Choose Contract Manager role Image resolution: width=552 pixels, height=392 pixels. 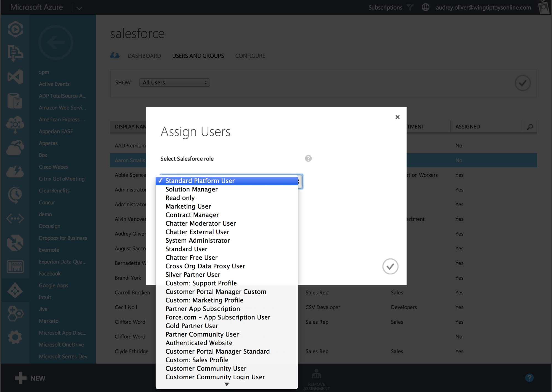pos(227,215)
